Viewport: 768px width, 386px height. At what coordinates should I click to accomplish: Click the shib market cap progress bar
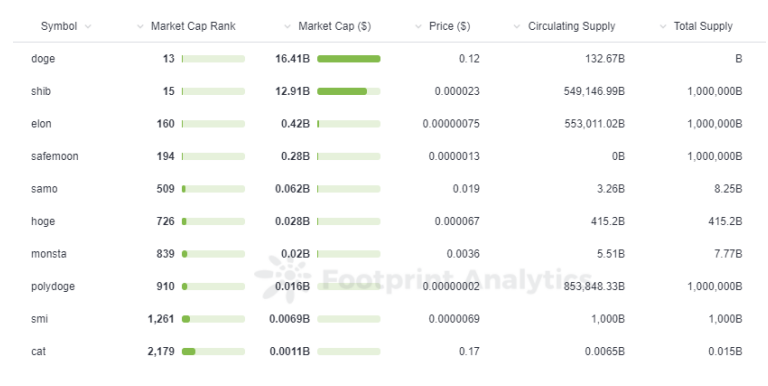[349, 92]
